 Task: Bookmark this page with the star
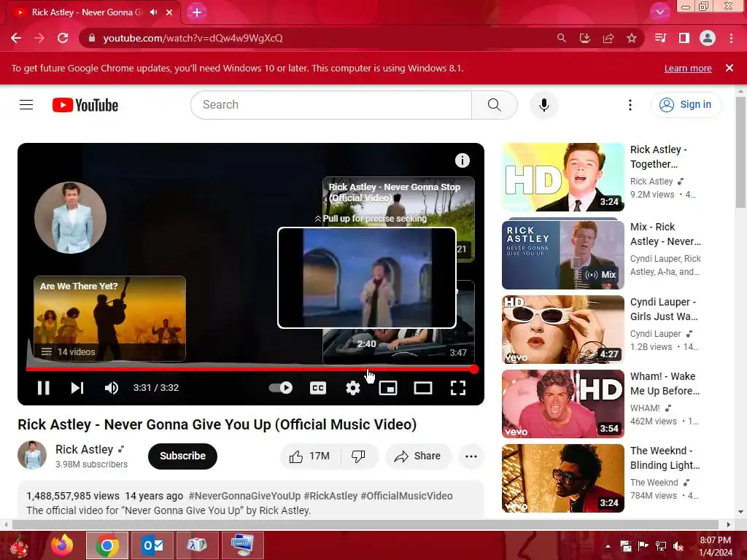tap(631, 38)
